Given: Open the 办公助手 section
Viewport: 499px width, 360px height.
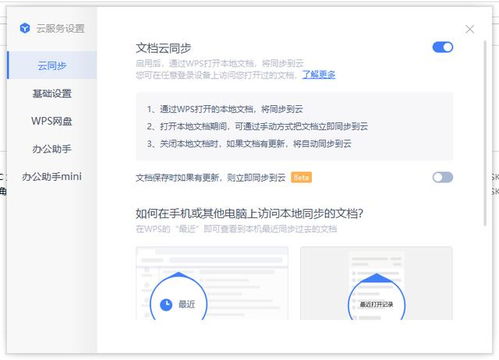Looking at the screenshot, I should point(52,149).
